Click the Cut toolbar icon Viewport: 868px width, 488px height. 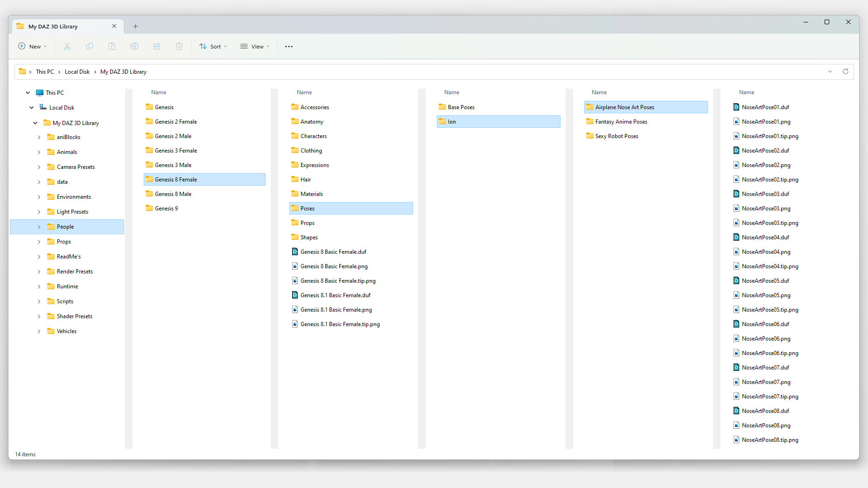[67, 46]
